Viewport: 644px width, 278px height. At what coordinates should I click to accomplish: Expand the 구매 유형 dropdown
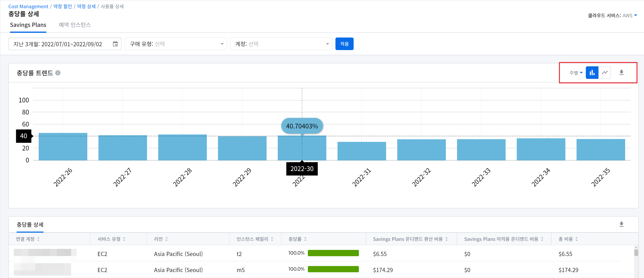click(175, 44)
